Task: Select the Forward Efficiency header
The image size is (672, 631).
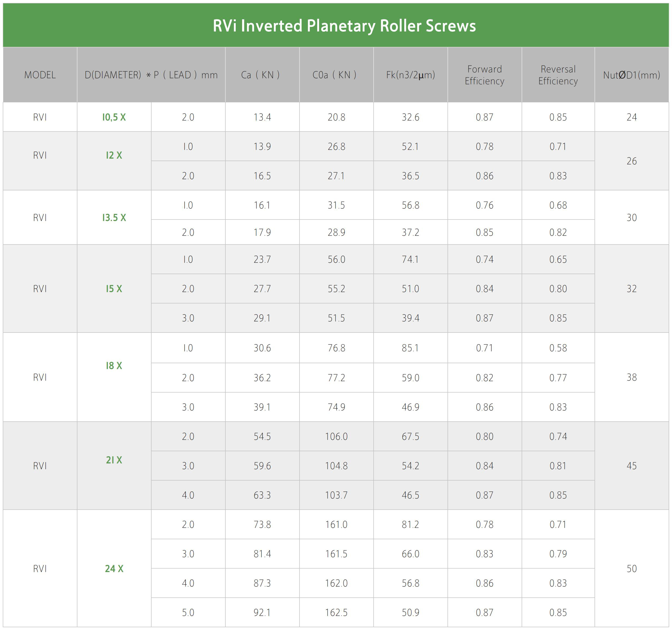Action: [484, 75]
